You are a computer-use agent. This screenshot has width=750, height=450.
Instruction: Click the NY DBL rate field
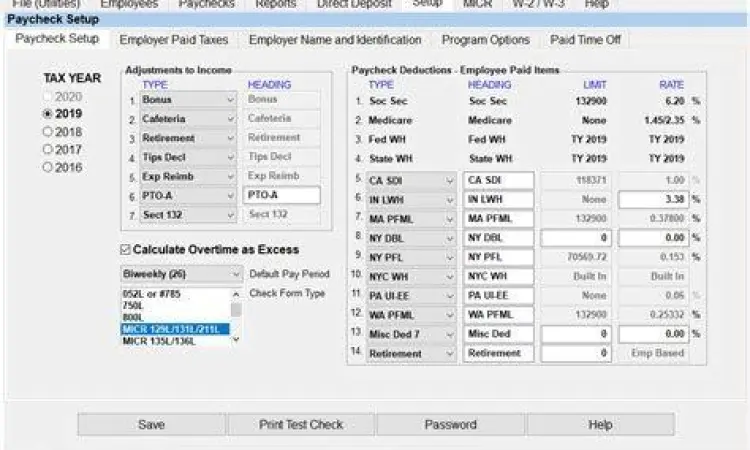point(653,238)
